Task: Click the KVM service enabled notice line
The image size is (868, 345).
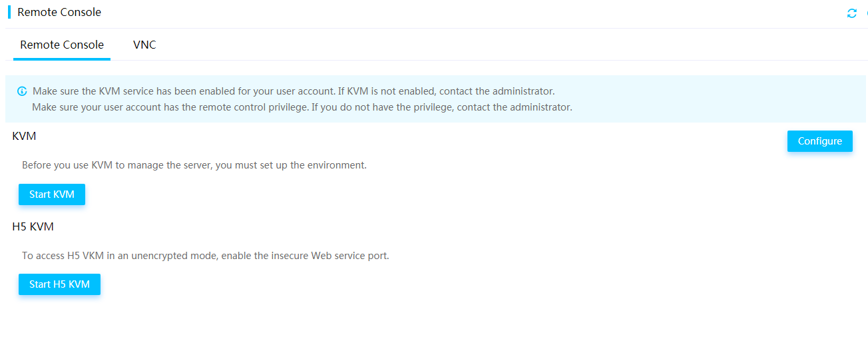Action: pos(294,91)
